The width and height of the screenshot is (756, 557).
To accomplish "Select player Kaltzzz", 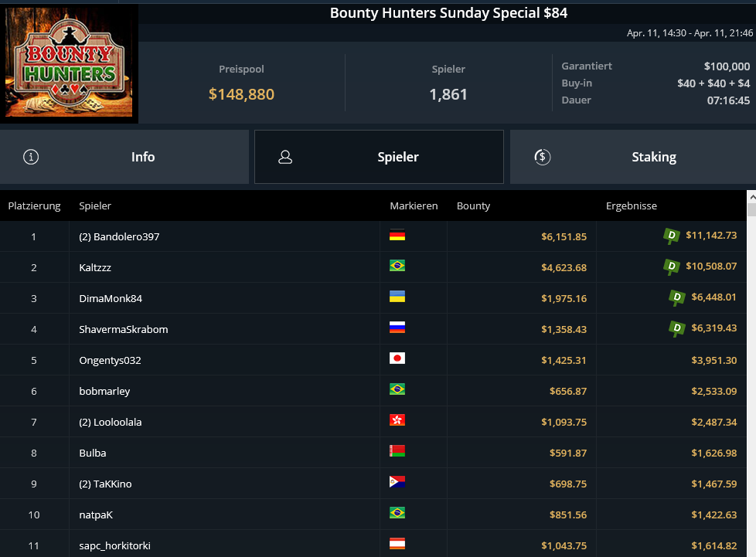I will point(95,267).
